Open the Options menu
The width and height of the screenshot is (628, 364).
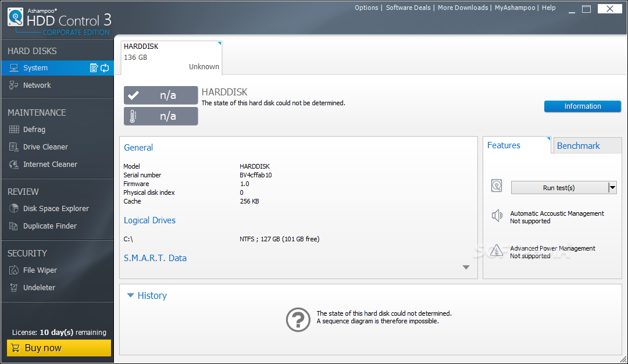click(366, 8)
